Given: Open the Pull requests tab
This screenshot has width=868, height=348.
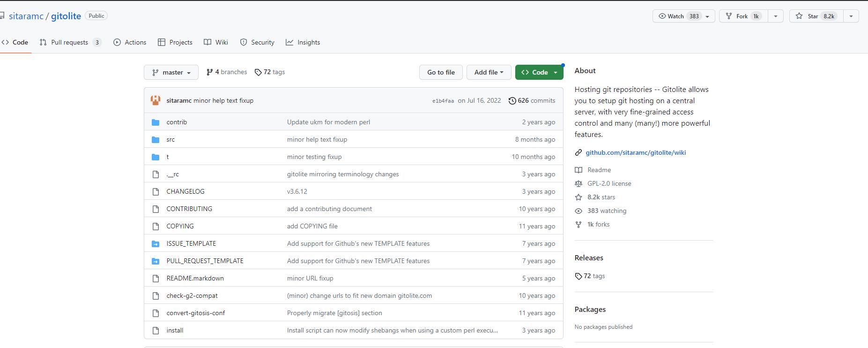Looking at the screenshot, I should click(x=70, y=42).
